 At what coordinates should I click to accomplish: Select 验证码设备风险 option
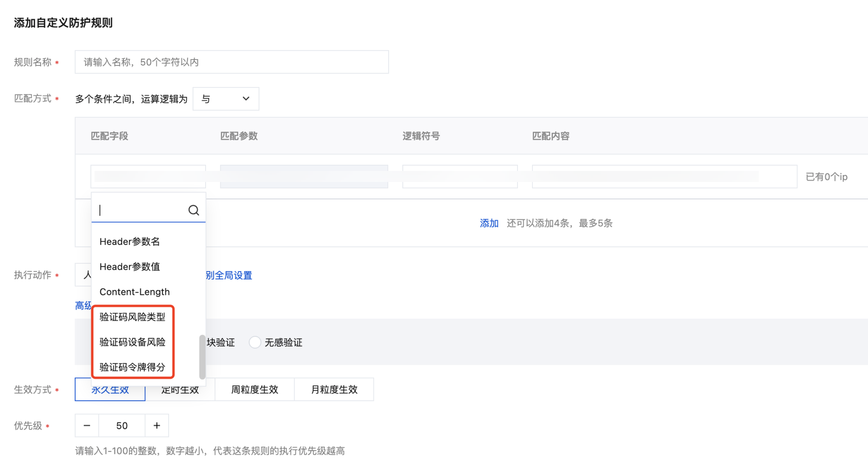(133, 342)
